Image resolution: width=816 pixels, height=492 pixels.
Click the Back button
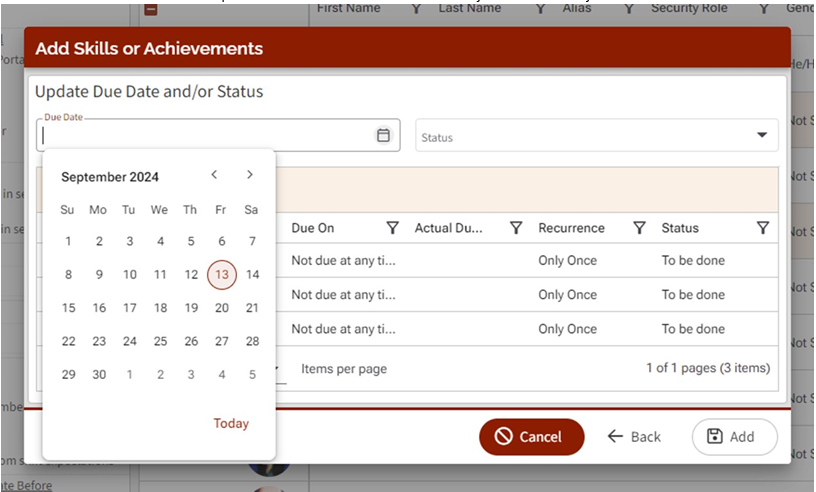click(634, 437)
